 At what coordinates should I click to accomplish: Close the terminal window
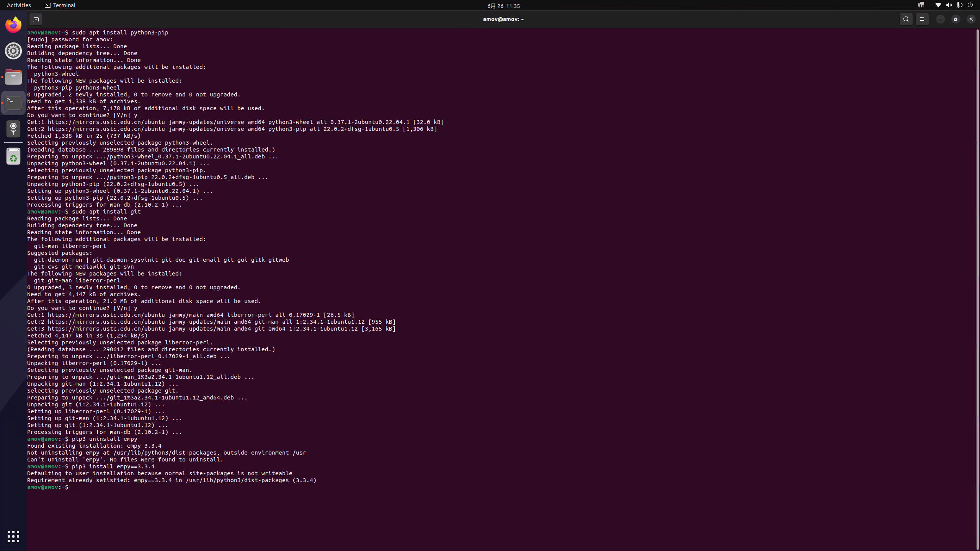pyautogui.click(x=971, y=19)
